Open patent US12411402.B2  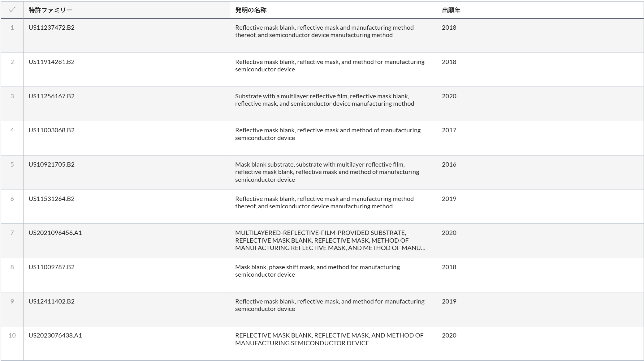point(52,301)
